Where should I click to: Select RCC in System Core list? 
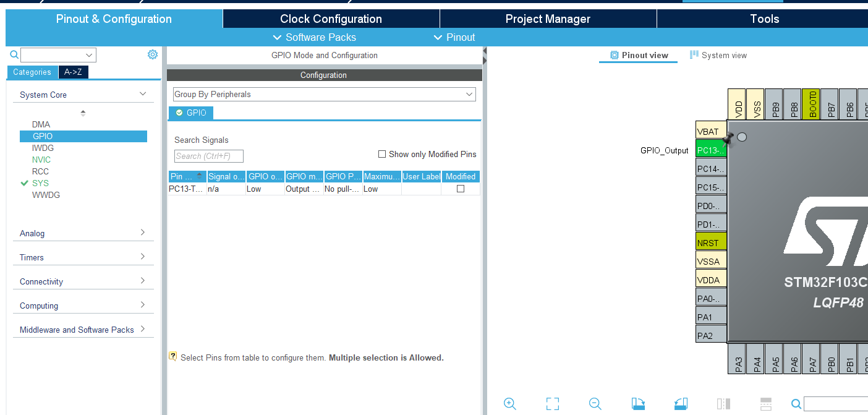click(40, 171)
